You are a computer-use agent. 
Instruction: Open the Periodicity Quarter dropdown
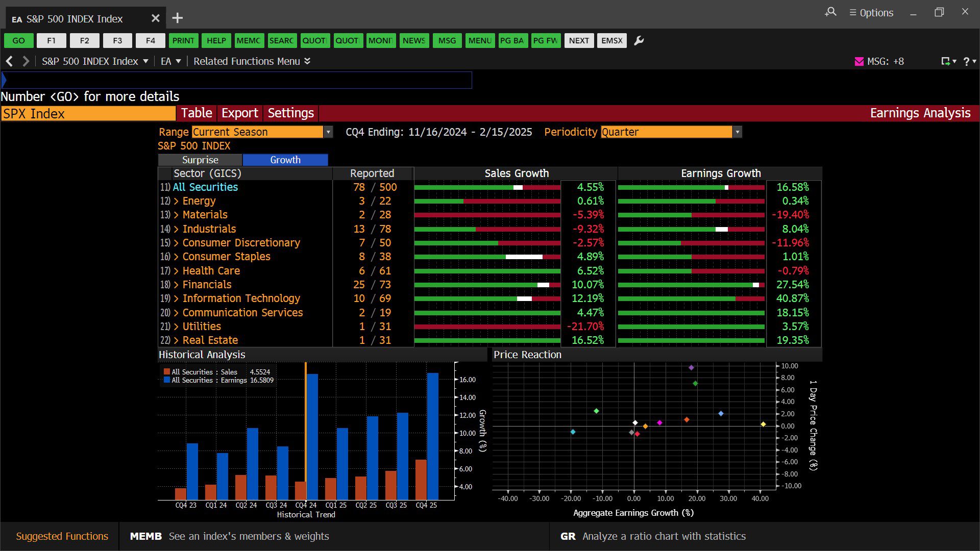tap(737, 132)
